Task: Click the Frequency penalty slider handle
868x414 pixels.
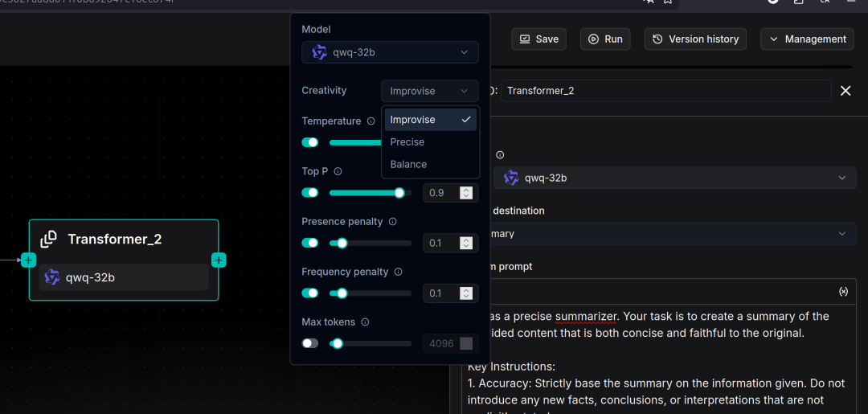Action: tap(342, 293)
